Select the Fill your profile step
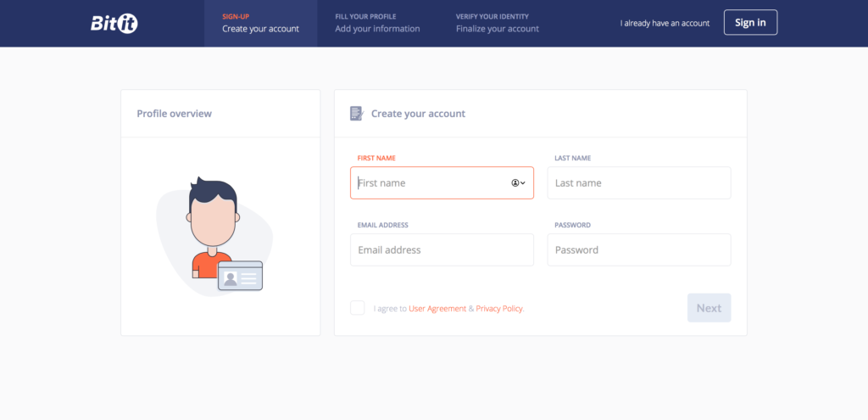868x420 pixels. 377,23
